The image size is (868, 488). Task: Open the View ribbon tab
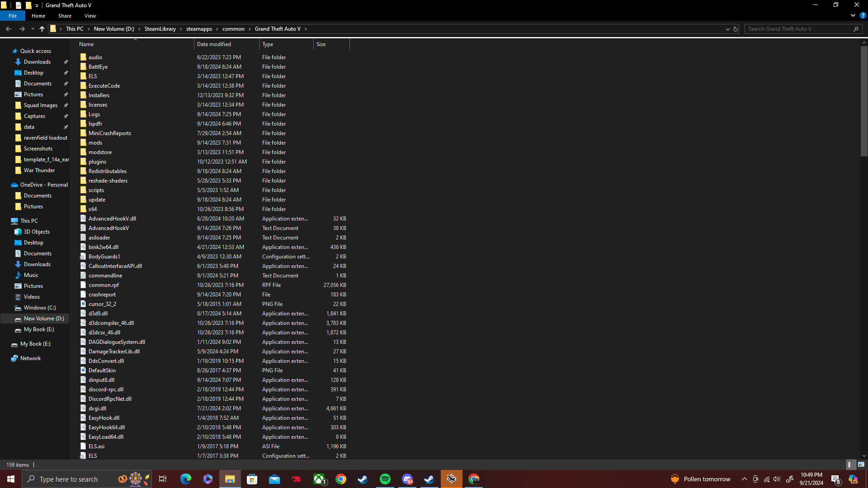pyautogui.click(x=90, y=16)
